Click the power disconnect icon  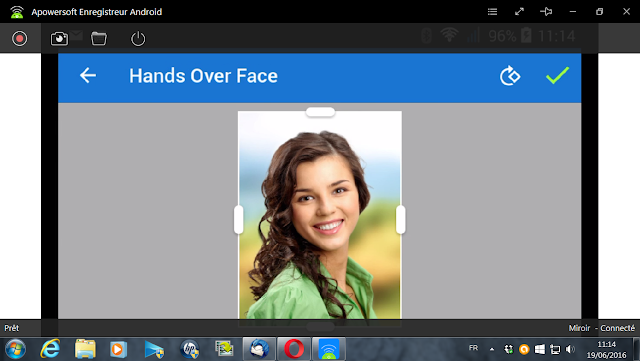click(138, 39)
